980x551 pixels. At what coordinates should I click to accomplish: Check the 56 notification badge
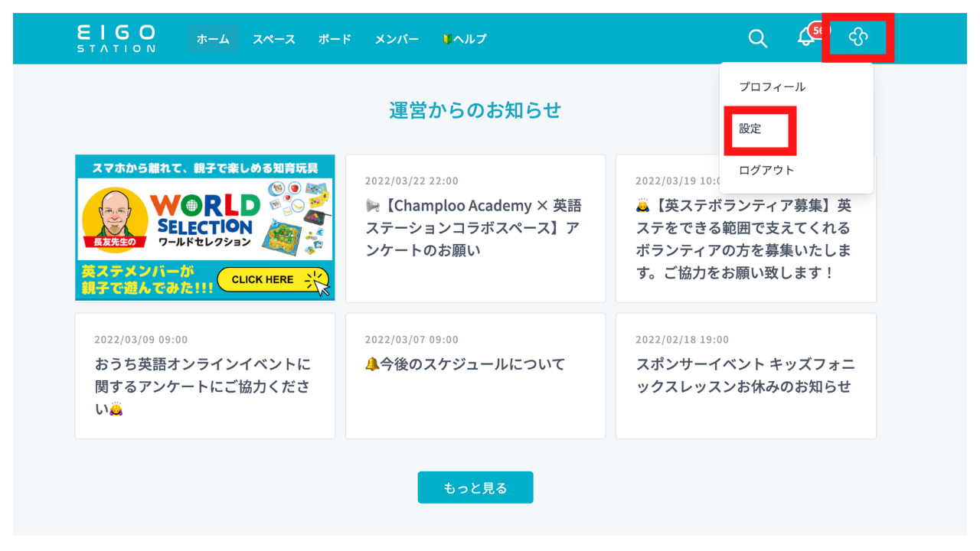(x=816, y=30)
